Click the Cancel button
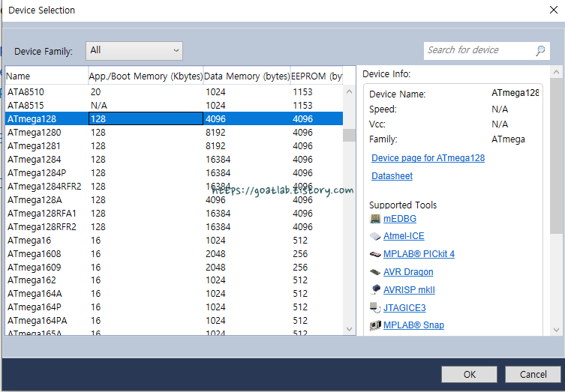 click(x=533, y=374)
